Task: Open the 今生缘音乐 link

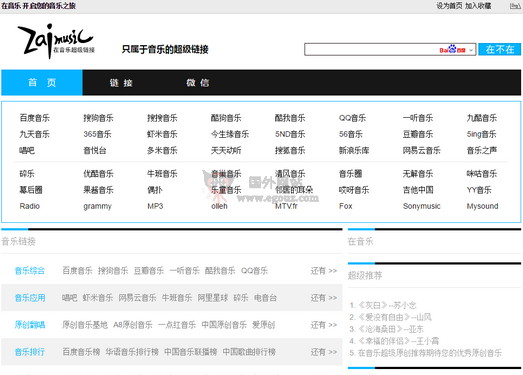Action: [x=230, y=134]
